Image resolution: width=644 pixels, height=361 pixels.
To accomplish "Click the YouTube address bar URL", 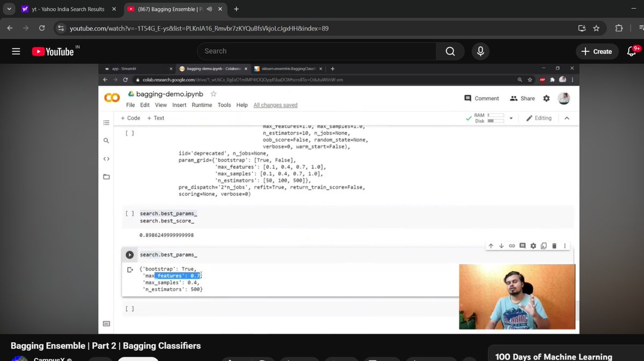I will pos(199,28).
